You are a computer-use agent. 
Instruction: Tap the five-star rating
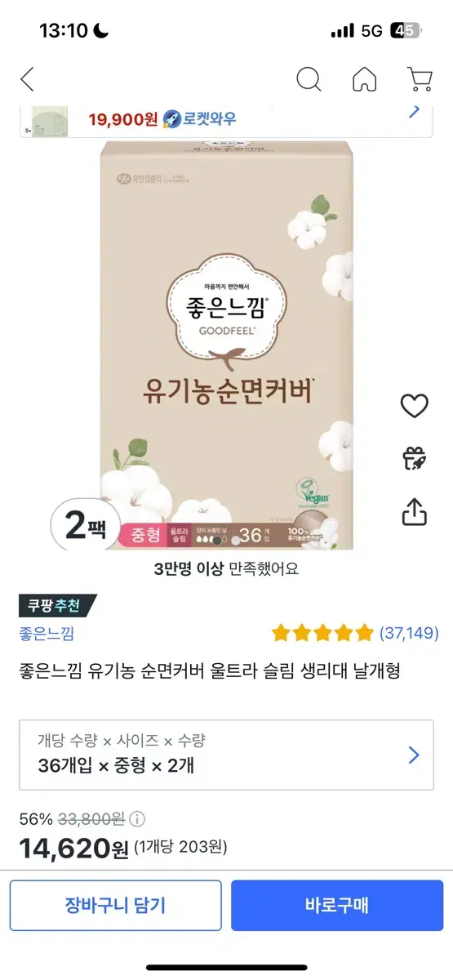tap(322, 633)
